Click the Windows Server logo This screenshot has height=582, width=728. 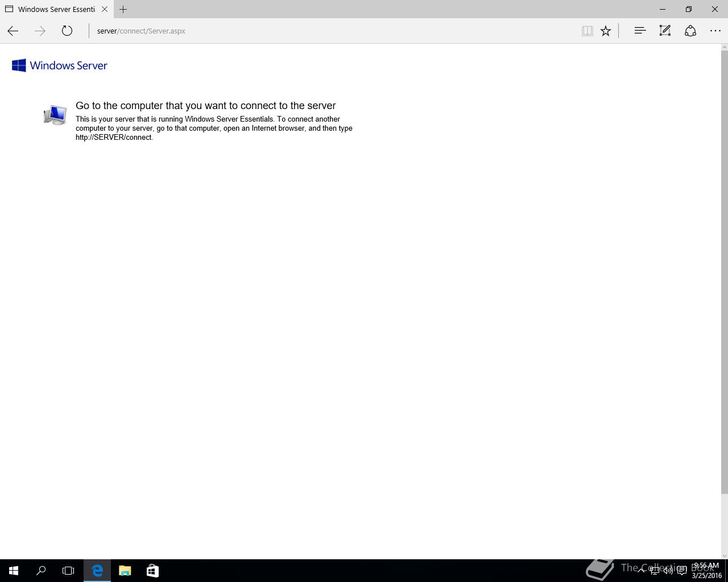[60, 65]
